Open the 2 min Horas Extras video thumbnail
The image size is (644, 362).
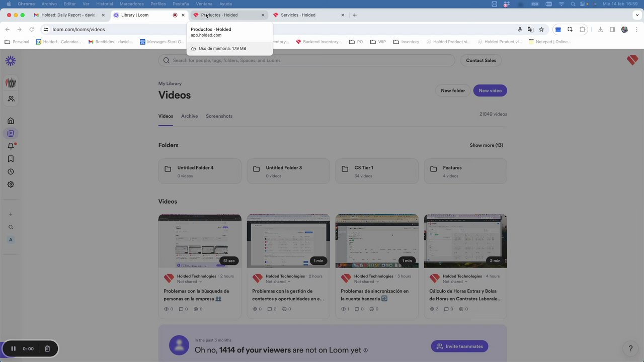[x=465, y=241]
